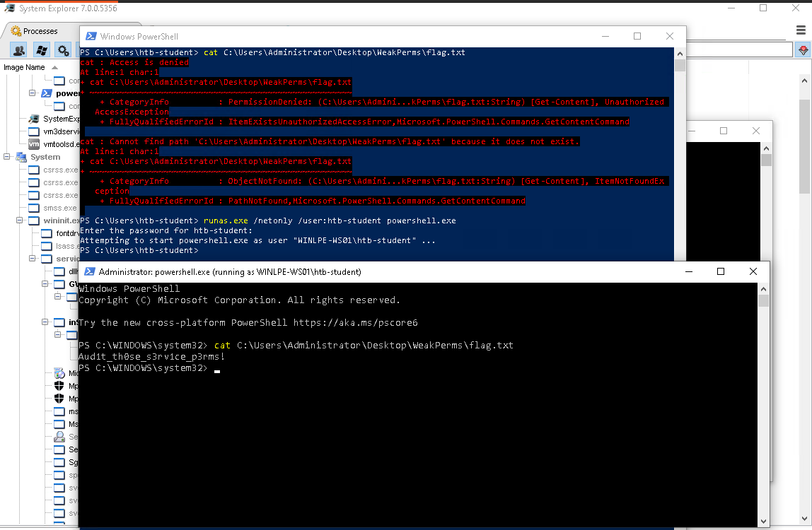Toggle the Microsoft processes filter icon
The width and height of the screenshot is (812, 530).
point(41,50)
